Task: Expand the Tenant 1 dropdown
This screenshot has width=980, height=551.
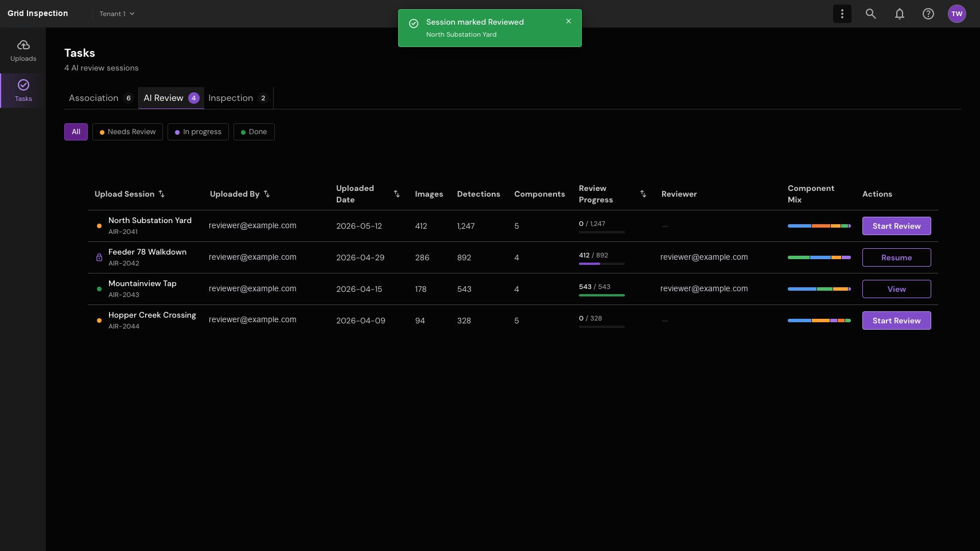Action: pos(117,14)
